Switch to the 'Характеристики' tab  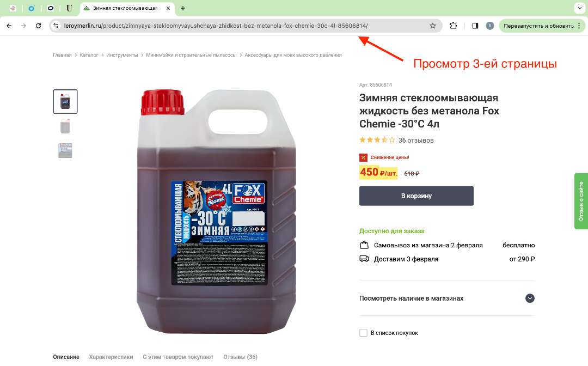[111, 357]
